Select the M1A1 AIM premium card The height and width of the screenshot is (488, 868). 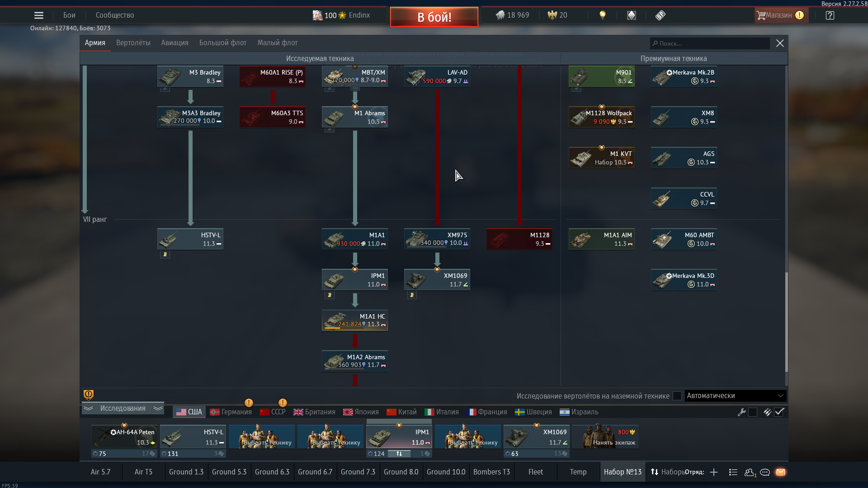(x=602, y=239)
